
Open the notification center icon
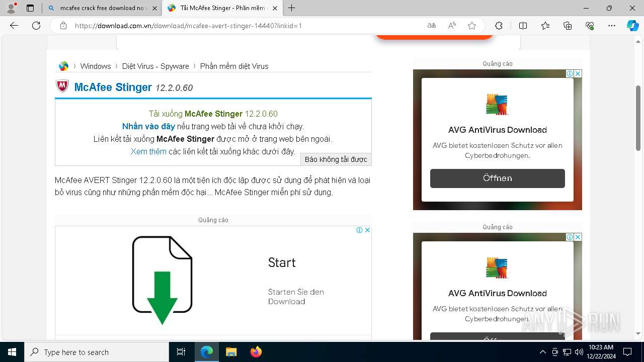point(627,352)
